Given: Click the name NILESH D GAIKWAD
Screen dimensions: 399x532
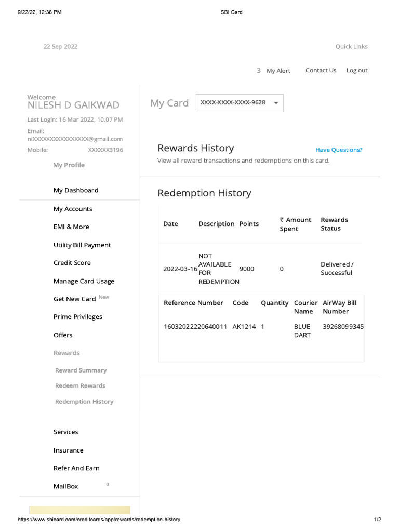Looking at the screenshot, I should click(73, 105).
